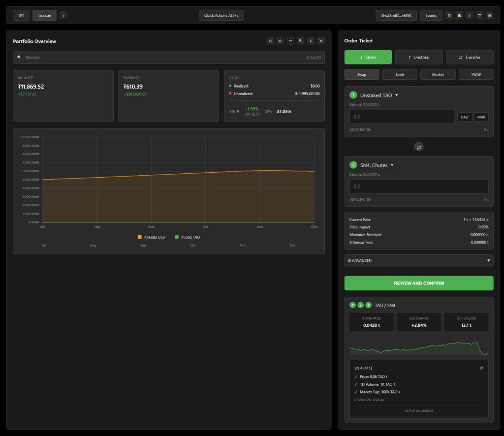Image resolution: width=504 pixels, height=436 pixels.
Task: Expand the ADVANCED options section
Action: pos(419,261)
